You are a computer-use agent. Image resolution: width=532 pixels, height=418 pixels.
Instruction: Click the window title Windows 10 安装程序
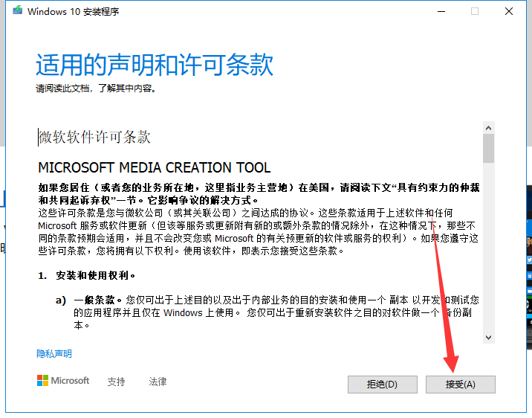(74, 12)
